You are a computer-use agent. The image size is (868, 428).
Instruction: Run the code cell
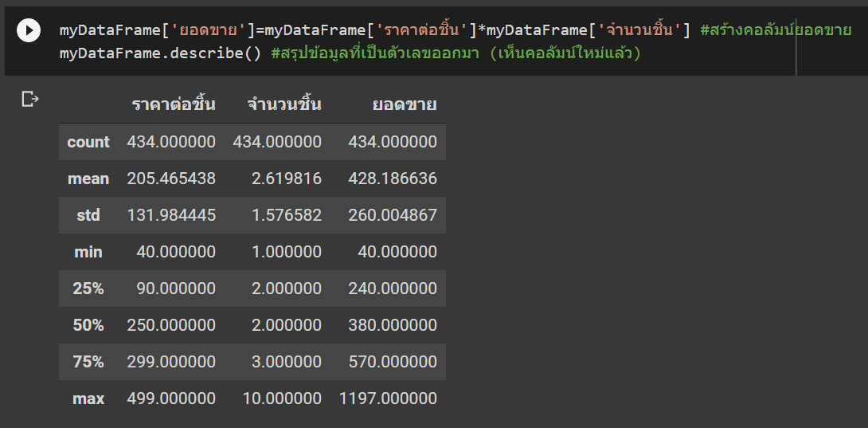pyautogui.click(x=29, y=30)
